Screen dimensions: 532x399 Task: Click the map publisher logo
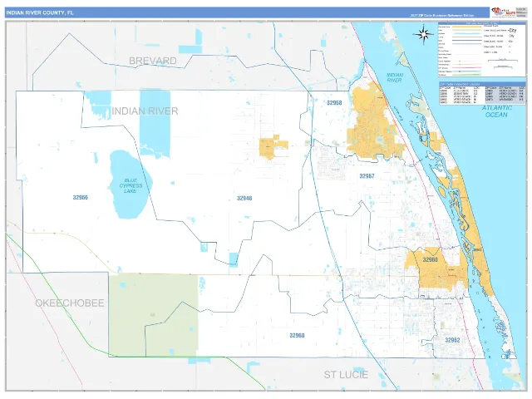[504, 12]
